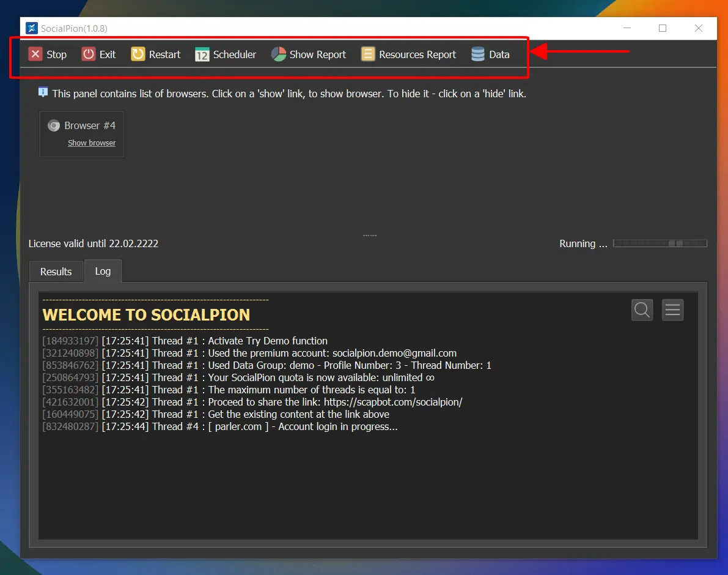Viewport: 728px width, 575px height.
Task: Click log line about SocialPion quota unlimited
Action: coord(238,377)
